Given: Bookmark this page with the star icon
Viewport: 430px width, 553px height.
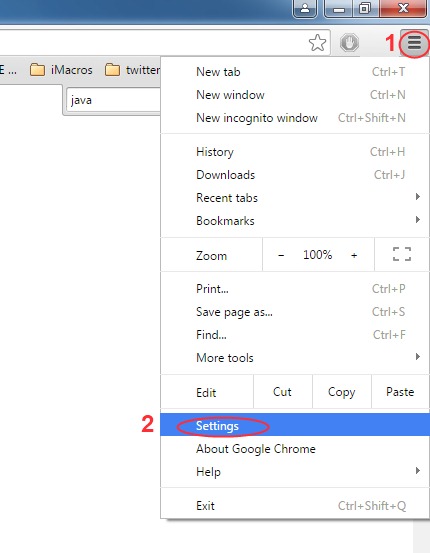Looking at the screenshot, I should [317, 43].
